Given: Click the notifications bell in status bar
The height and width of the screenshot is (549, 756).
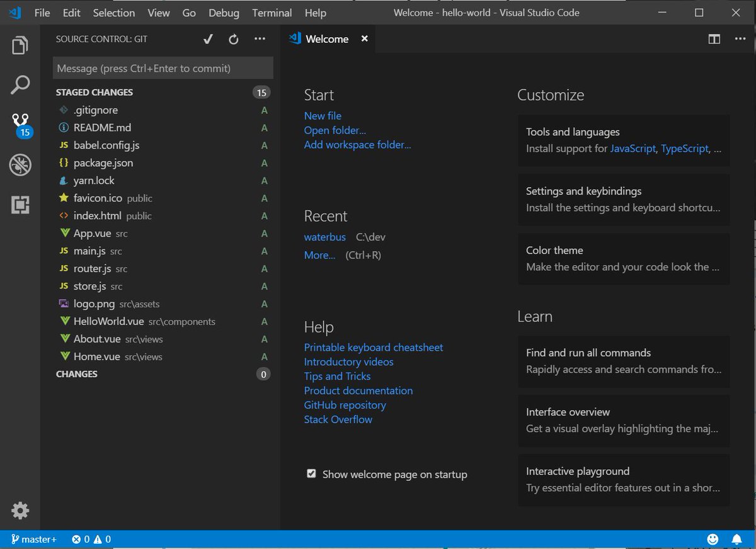Looking at the screenshot, I should pos(736,540).
